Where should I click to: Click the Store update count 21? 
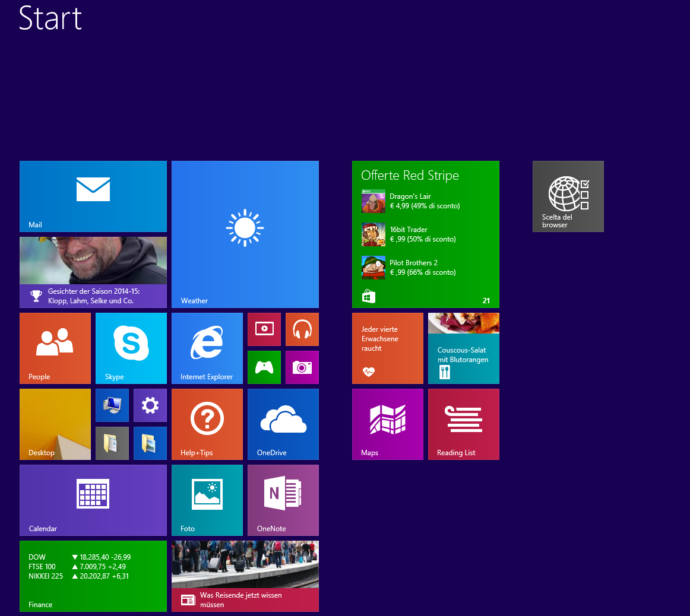[486, 301]
